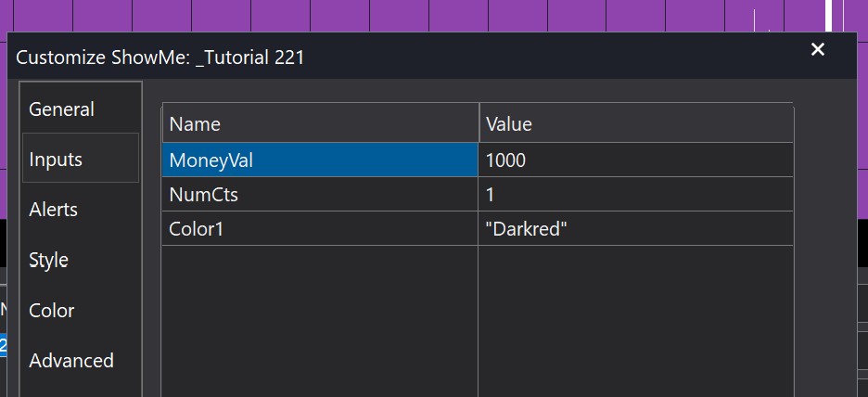Click the dialog title bar text
Viewport: 868px width, 397px height.
(x=160, y=58)
